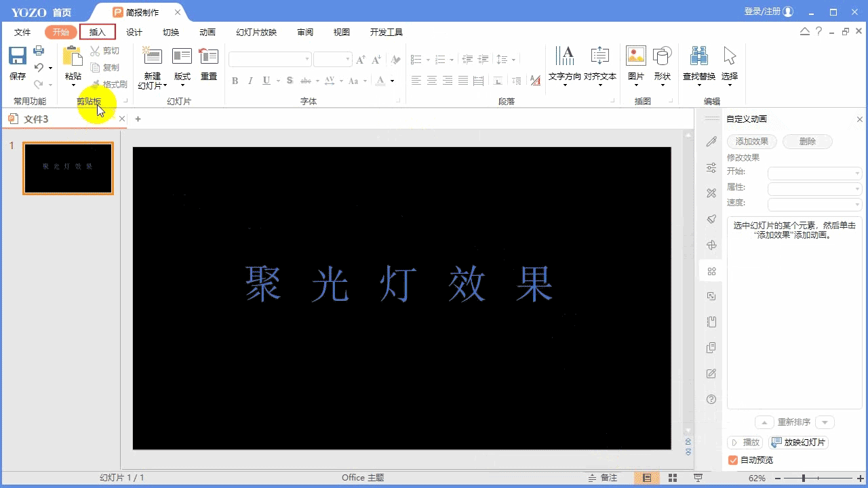Switch to slide sorter grid view

673,478
